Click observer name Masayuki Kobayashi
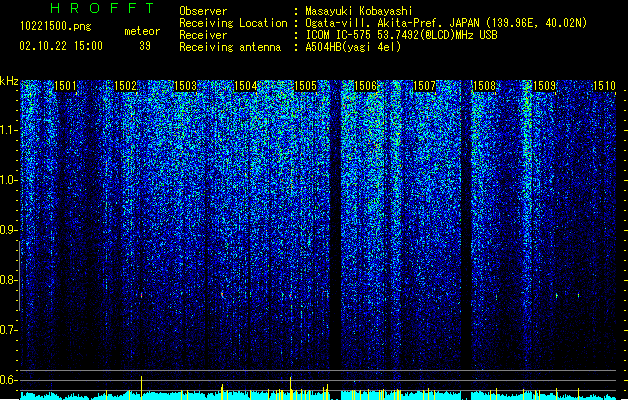Image resolution: width=629 pixels, height=400 pixels. [x=359, y=11]
